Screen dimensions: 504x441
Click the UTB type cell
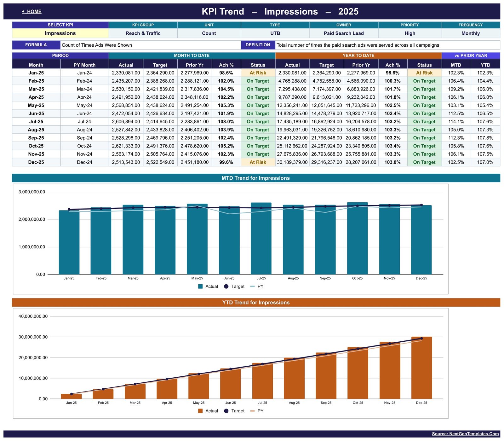coord(275,33)
